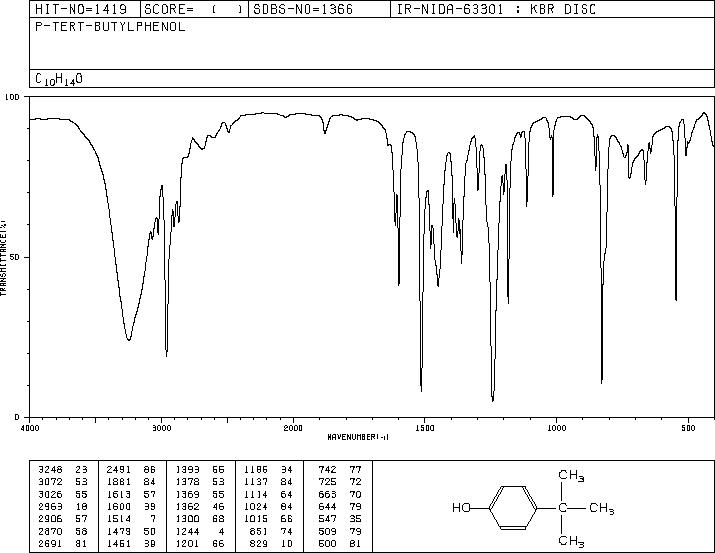The image size is (715, 553).
Task: Select the 2906 peak entry in table
Action: pos(63,519)
